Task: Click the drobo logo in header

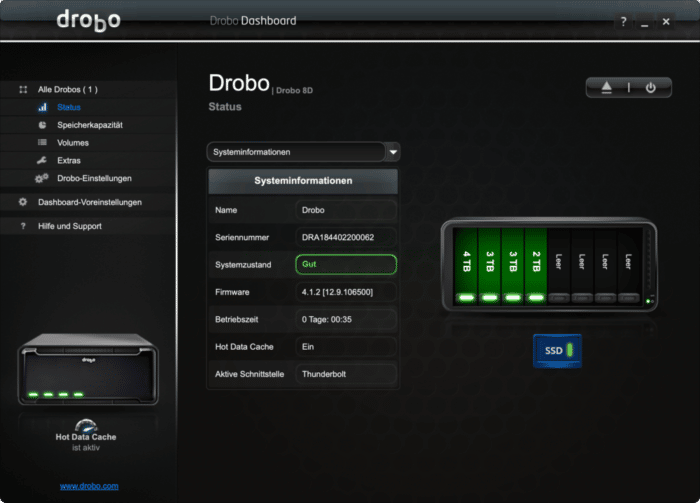Action: click(x=88, y=21)
